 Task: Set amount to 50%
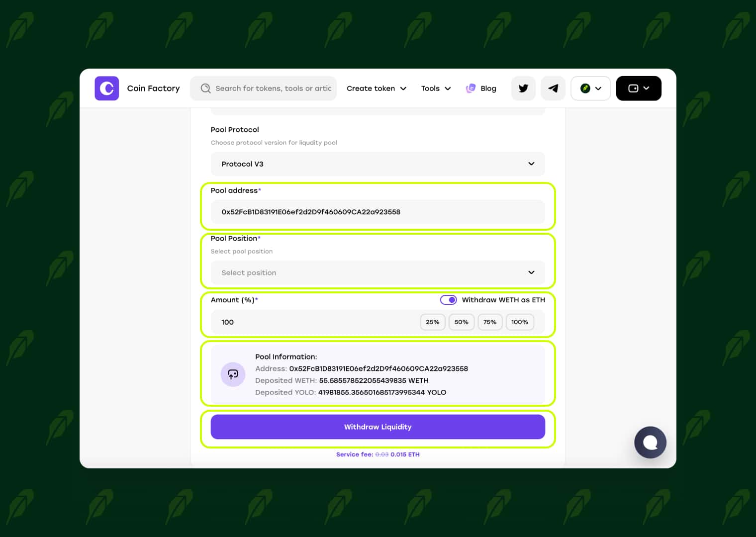[462, 322]
